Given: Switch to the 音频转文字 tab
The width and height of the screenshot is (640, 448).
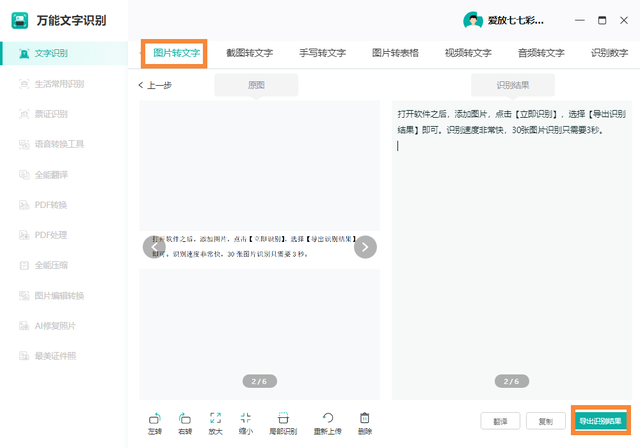Looking at the screenshot, I should coord(541,53).
